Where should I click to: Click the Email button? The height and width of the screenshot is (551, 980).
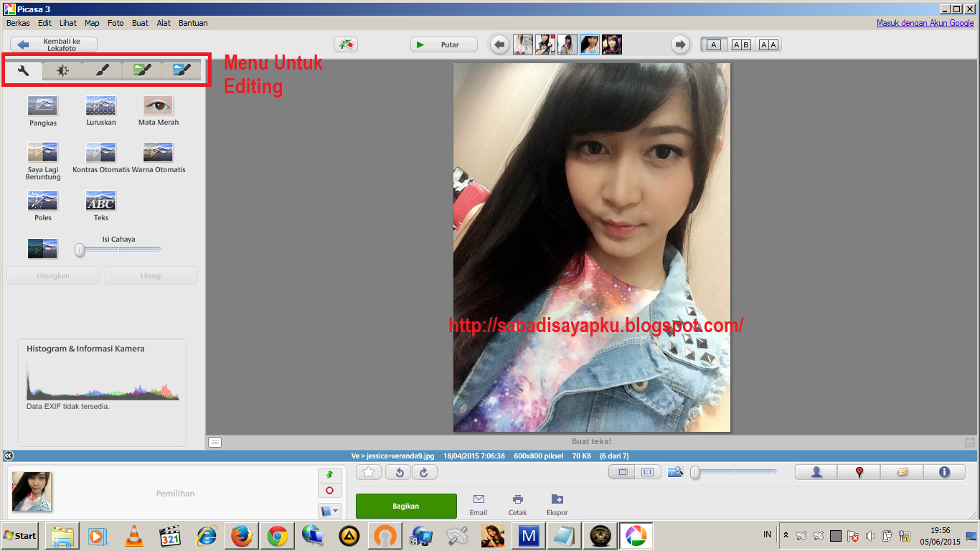pos(479,505)
